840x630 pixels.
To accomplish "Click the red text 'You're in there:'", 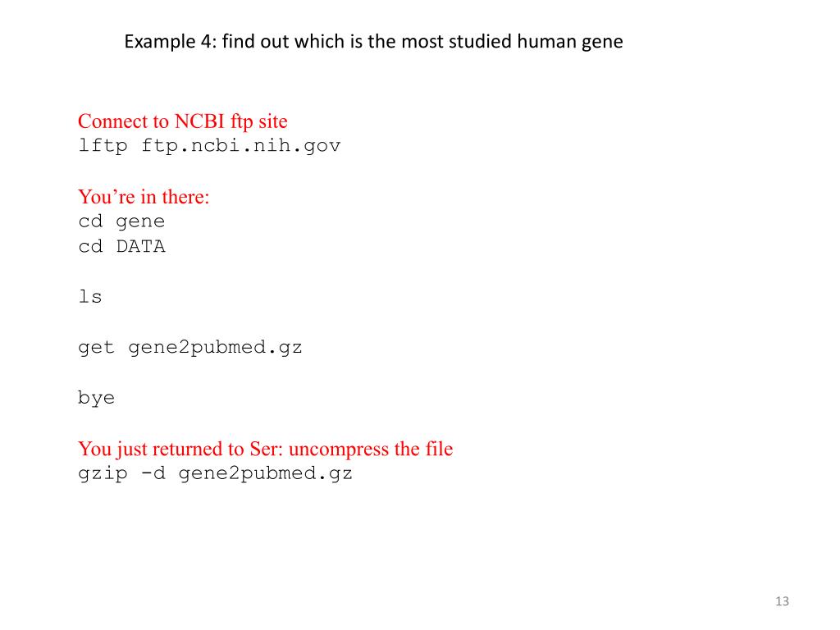I will coord(144,197).
